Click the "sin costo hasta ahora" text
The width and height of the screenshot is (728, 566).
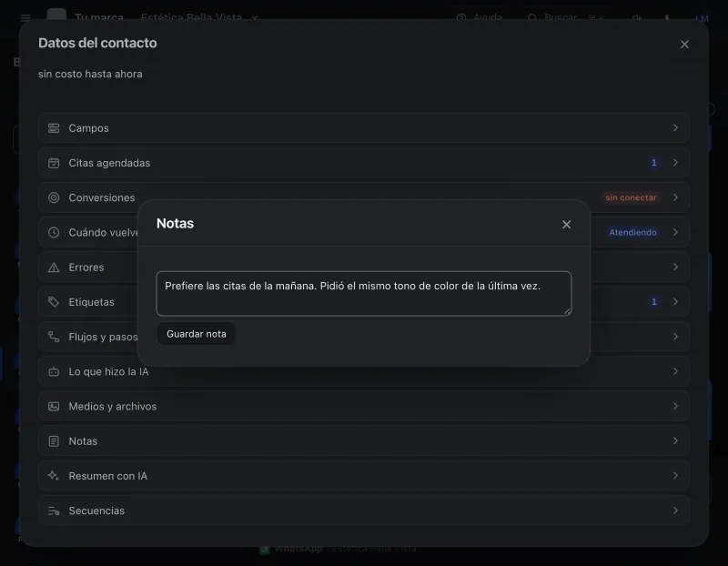point(90,75)
